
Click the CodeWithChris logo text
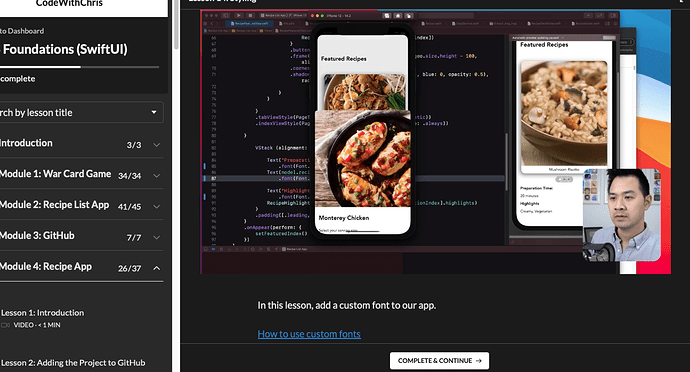point(69,4)
